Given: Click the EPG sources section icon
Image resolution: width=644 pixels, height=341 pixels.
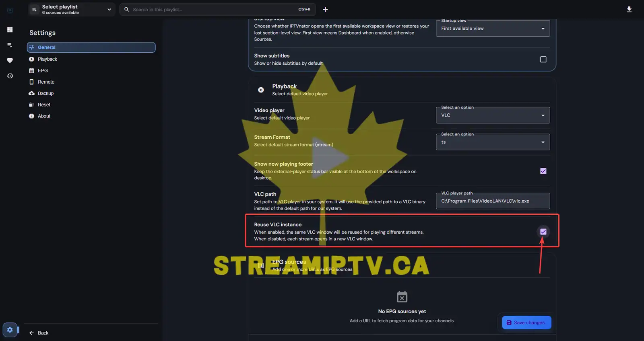Looking at the screenshot, I should tap(261, 265).
